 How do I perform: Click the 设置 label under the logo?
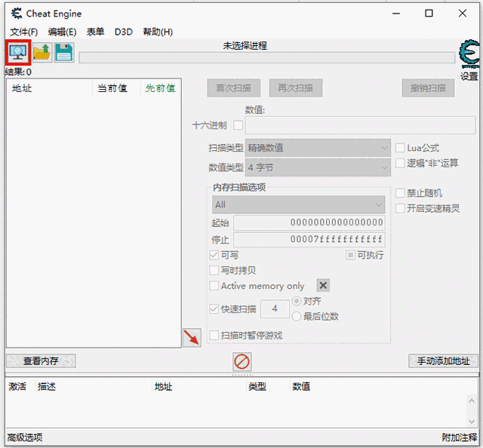tap(469, 76)
